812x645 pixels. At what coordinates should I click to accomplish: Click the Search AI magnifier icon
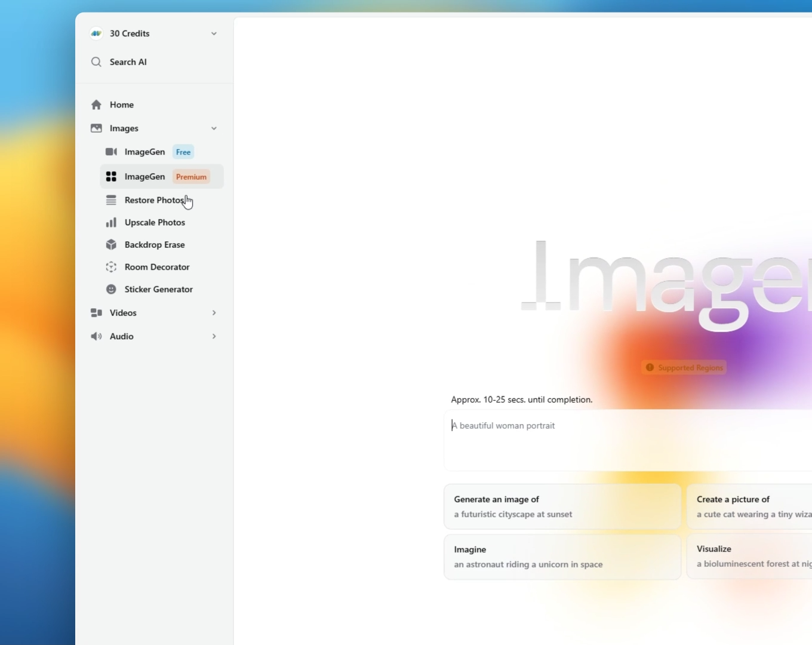[96, 62]
